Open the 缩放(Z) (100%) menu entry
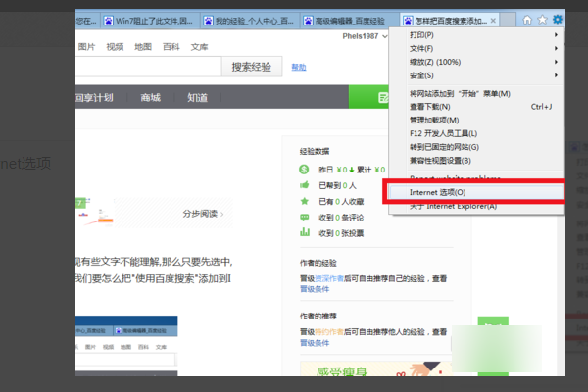588x392 pixels. [476, 62]
